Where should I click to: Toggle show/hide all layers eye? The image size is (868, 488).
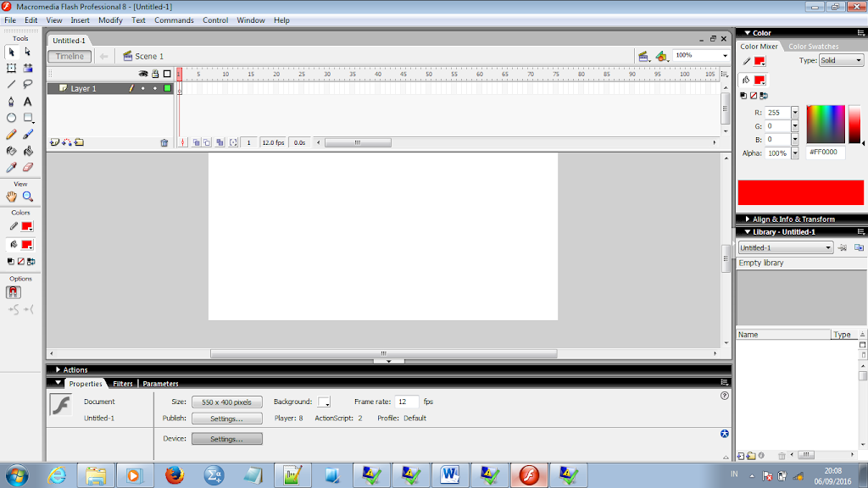coord(143,74)
